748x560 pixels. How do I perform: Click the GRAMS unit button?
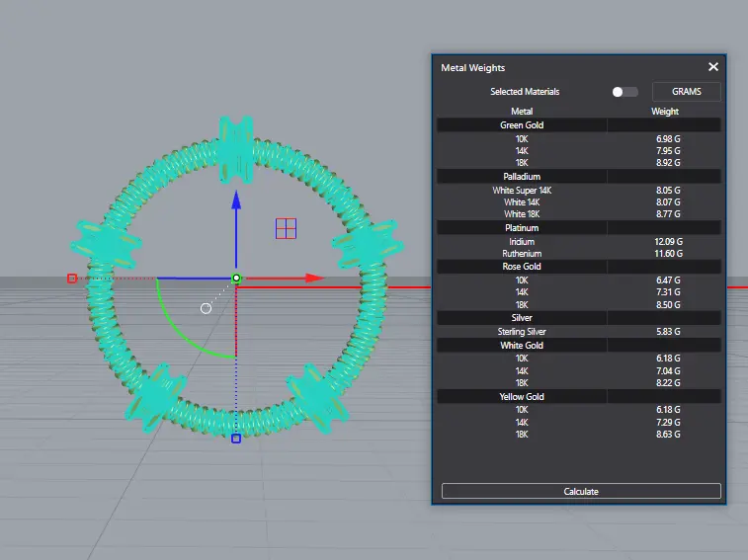tap(686, 92)
